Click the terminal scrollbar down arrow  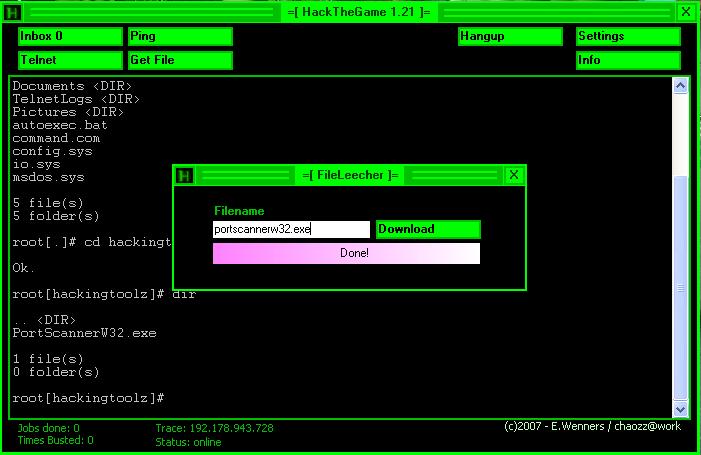pyautogui.click(x=681, y=408)
